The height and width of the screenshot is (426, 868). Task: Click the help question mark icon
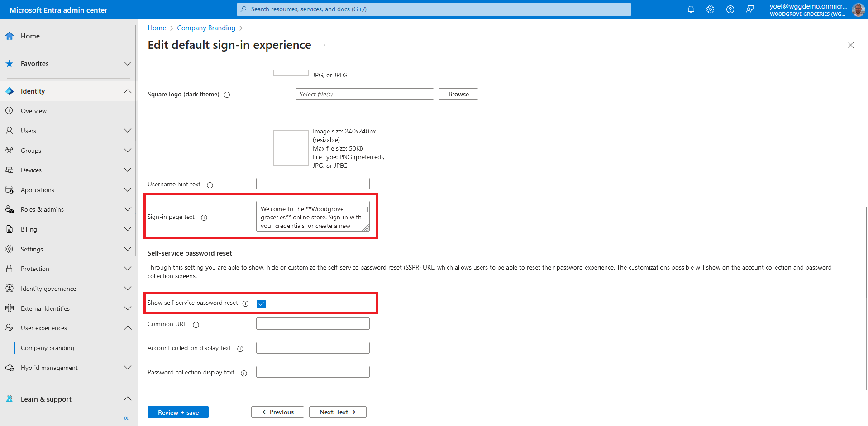point(730,9)
